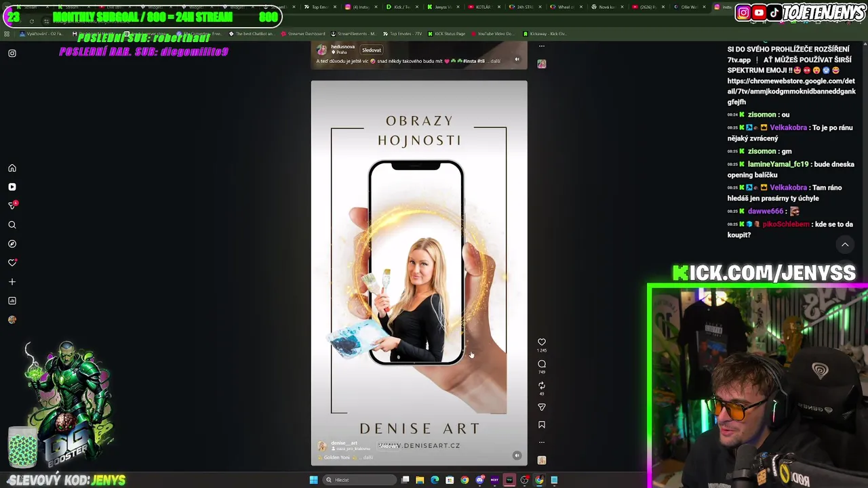The height and width of the screenshot is (488, 868).
Task: Follow denise__art with Sledovat button
Action: click(x=389, y=446)
